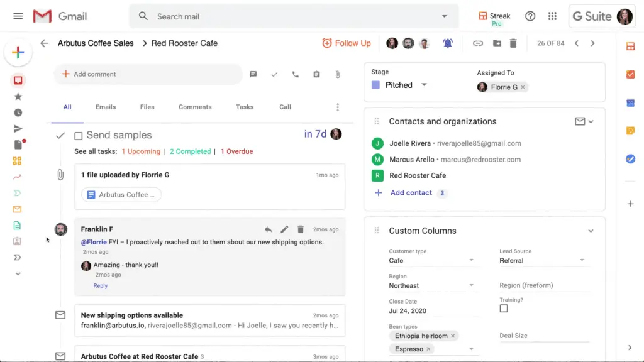The width and height of the screenshot is (644, 362).
Task: Expand the Contacts email dropdown chevron
Action: pyautogui.click(x=591, y=121)
